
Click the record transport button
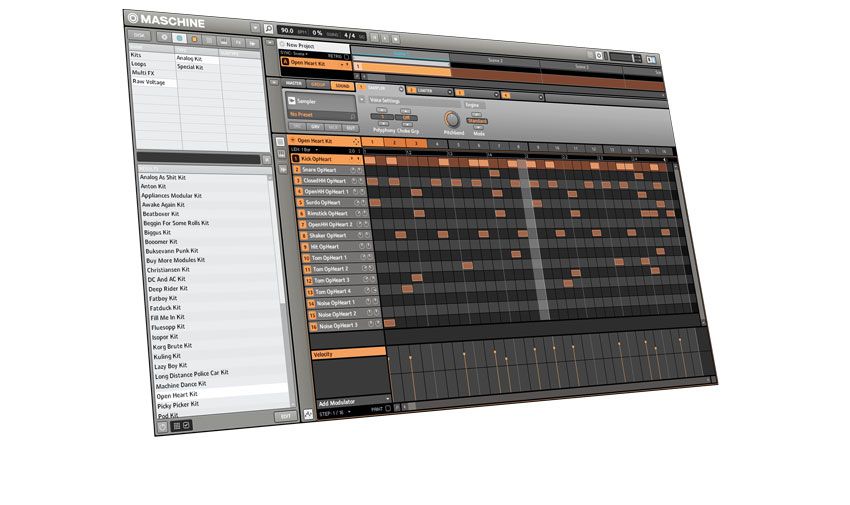(396, 39)
